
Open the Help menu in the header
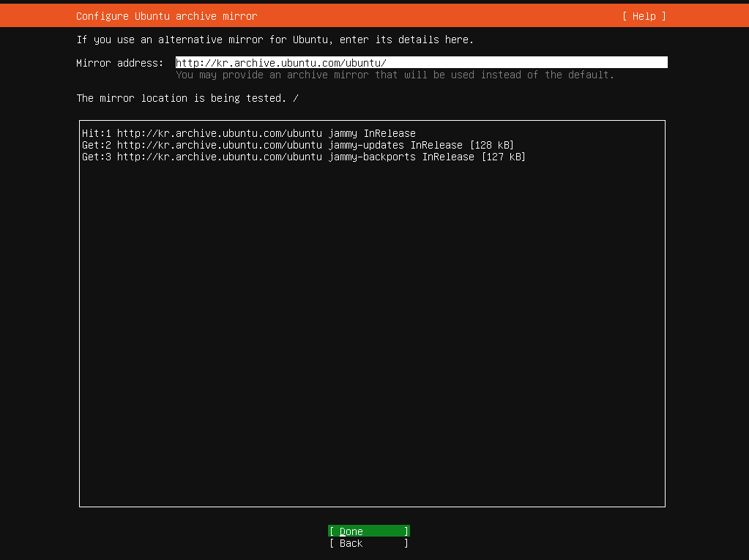point(644,16)
